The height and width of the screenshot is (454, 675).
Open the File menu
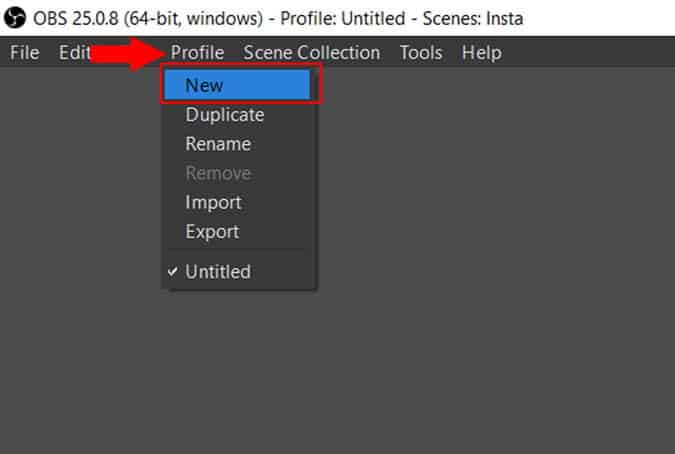pos(25,53)
